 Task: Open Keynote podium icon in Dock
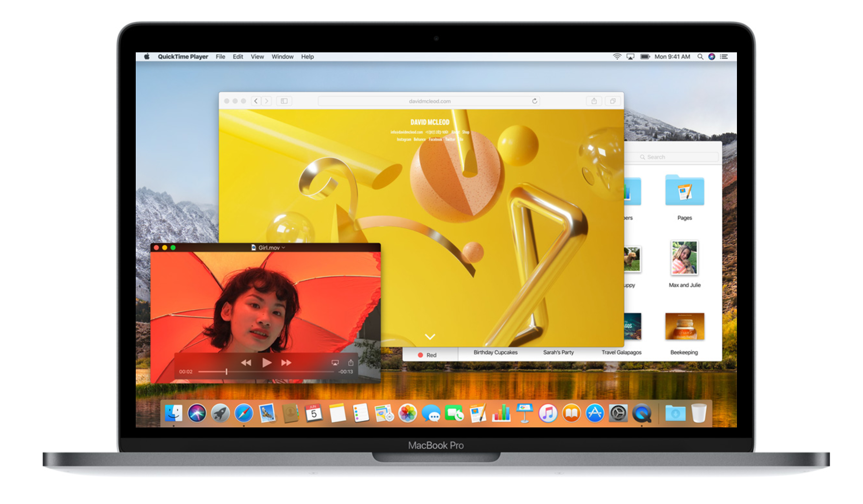pos(525,413)
